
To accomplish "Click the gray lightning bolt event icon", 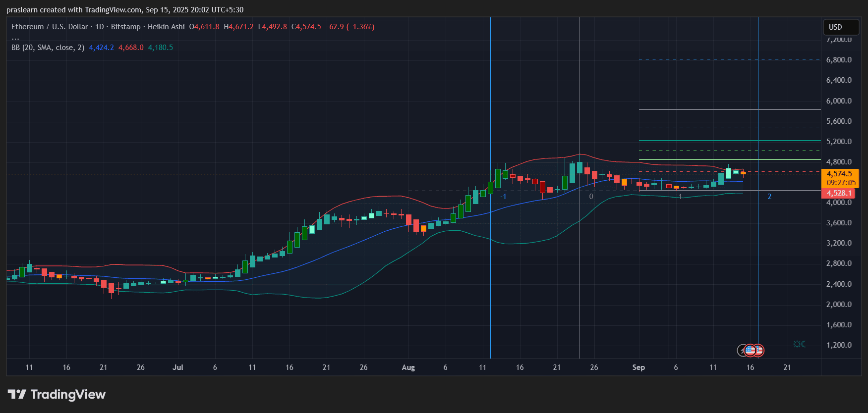I will pos(742,351).
